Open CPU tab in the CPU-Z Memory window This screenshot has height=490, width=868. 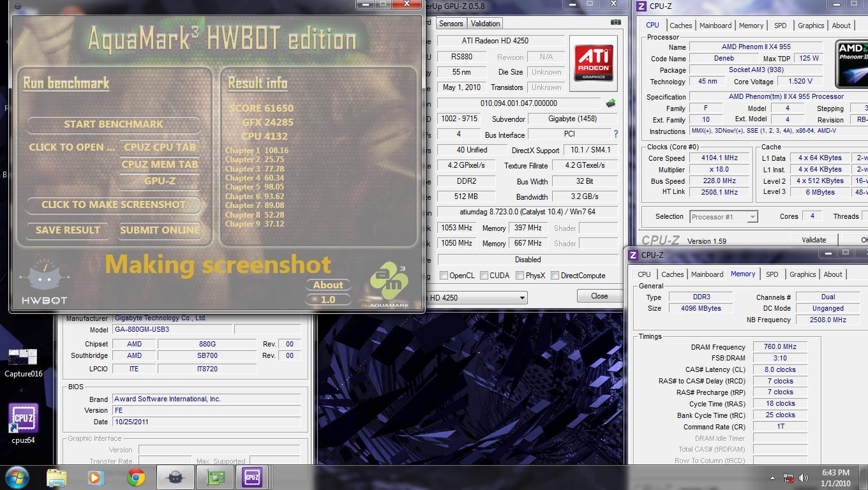pyautogui.click(x=645, y=274)
